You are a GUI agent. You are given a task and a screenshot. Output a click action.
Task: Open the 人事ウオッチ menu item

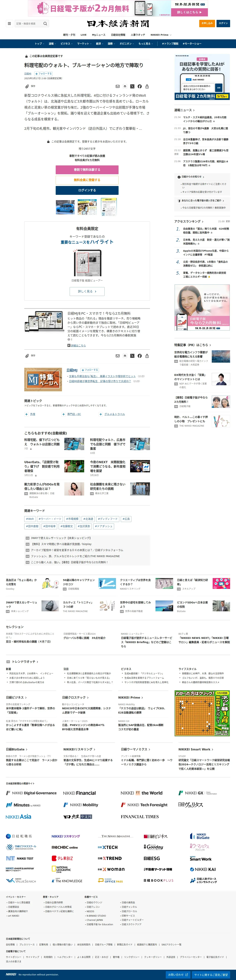coord(138,35)
